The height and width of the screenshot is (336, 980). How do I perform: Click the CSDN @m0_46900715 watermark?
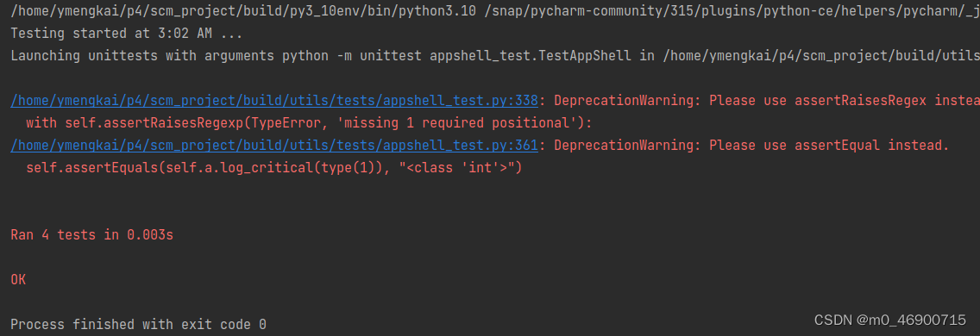tap(890, 320)
